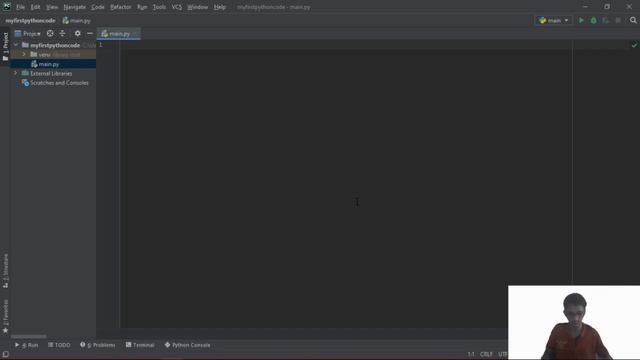Open the Tools menu

pyautogui.click(x=159, y=7)
